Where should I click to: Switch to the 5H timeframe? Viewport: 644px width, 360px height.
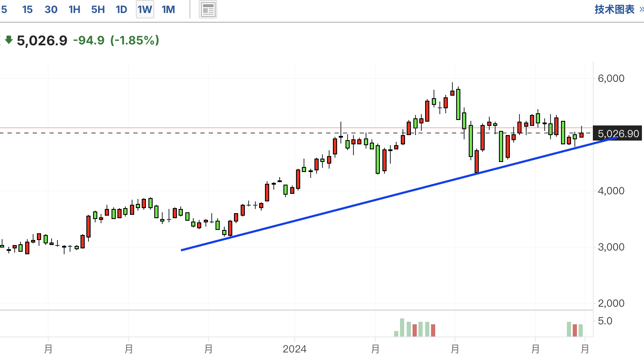tap(98, 9)
